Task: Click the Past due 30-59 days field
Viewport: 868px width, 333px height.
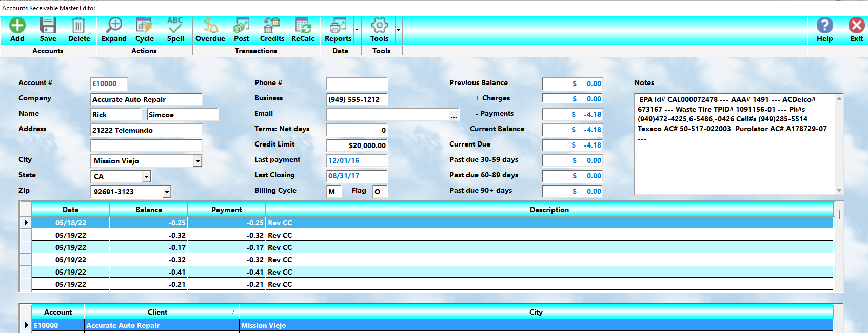Action: tap(573, 160)
